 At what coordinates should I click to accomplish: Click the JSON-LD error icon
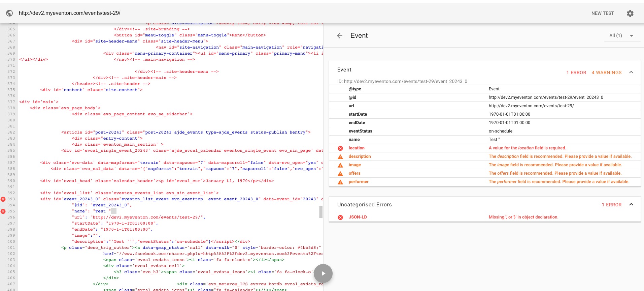340,217
